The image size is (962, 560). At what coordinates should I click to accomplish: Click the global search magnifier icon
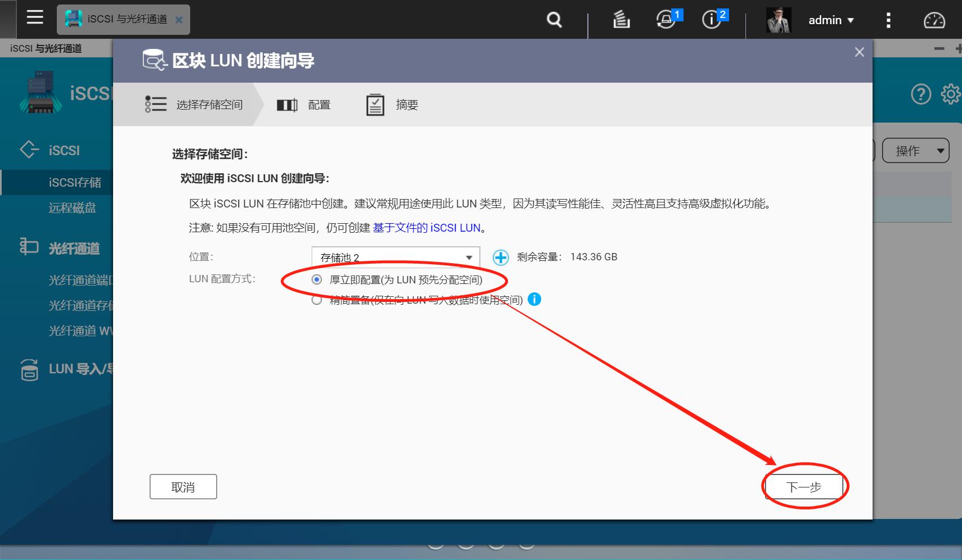click(554, 20)
